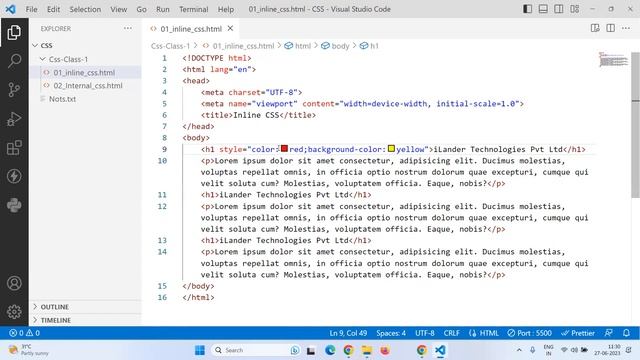Click the Open Preview icon in editor toolbar
The image size is (640, 360).
pyautogui.click(x=595, y=28)
